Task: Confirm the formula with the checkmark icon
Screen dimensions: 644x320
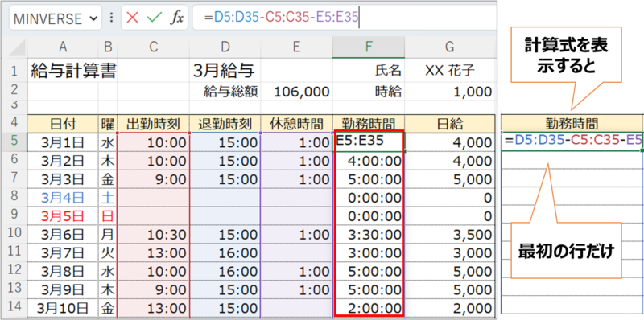Action: 154,18
